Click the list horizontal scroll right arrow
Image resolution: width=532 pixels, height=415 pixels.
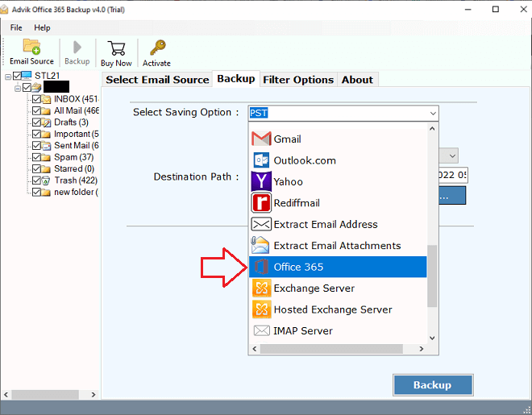pos(421,349)
